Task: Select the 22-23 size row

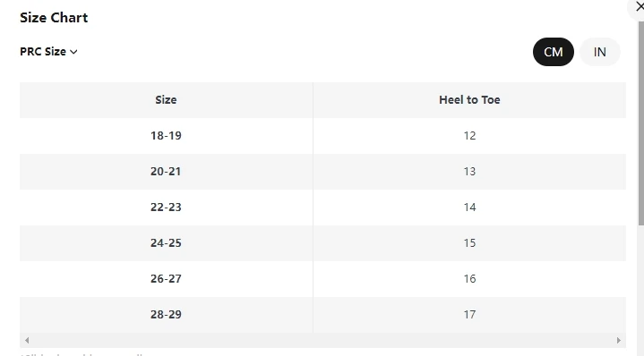Action: 322,208
